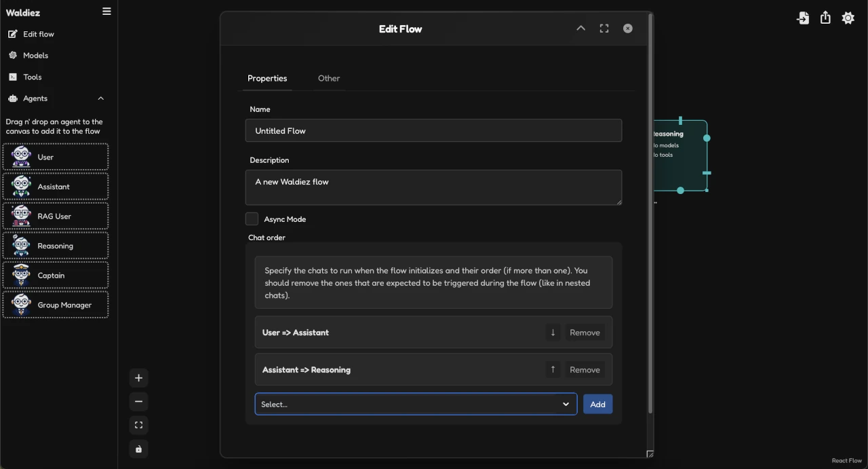Click the lock icon in the canvas controls
Viewport: 868px width, 469px height.
coord(138,449)
